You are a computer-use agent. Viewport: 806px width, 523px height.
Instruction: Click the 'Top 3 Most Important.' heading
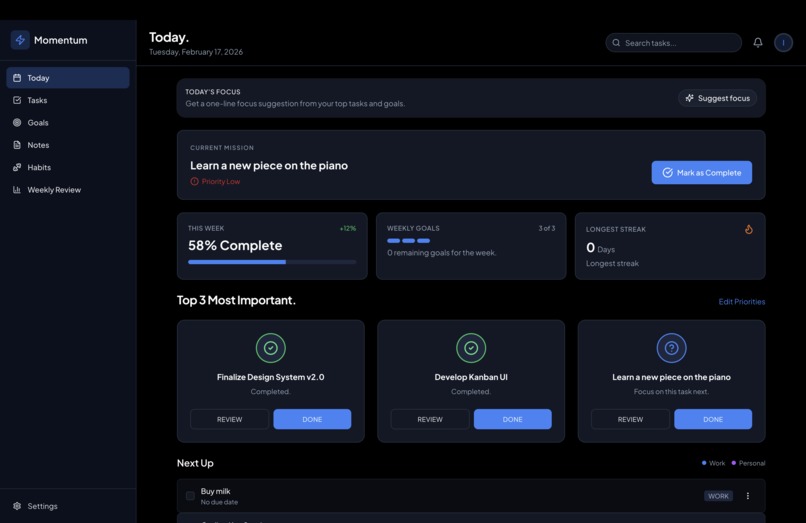[x=236, y=300]
